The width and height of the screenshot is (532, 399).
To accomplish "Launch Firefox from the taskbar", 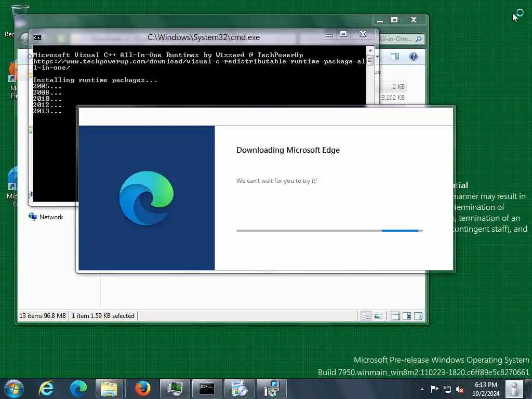I will [x=142, y=389].
